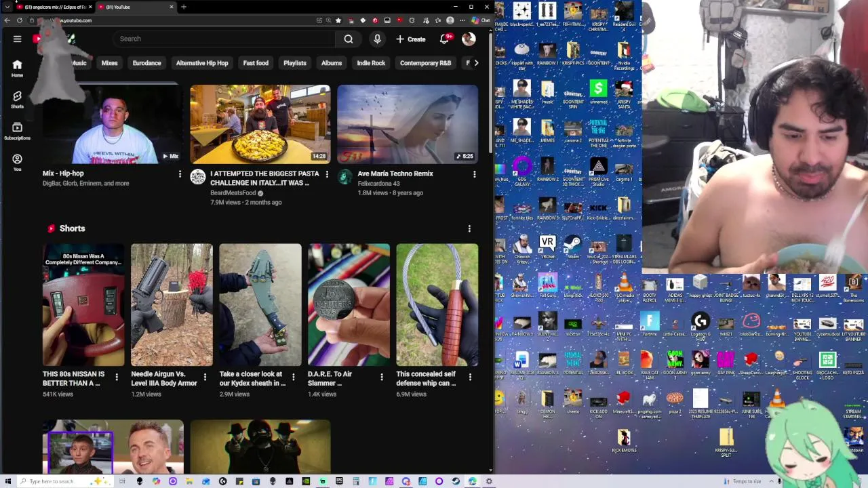Viewport: 868px width, 488px height.
Task: Open Nvidia Recordings desktop folder
Action: point(624,56)
